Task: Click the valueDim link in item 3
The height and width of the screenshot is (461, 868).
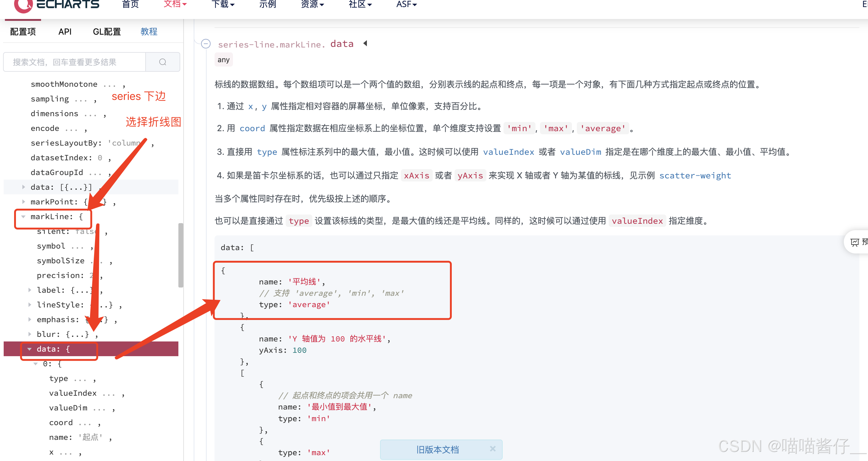Action: [580, 152]
